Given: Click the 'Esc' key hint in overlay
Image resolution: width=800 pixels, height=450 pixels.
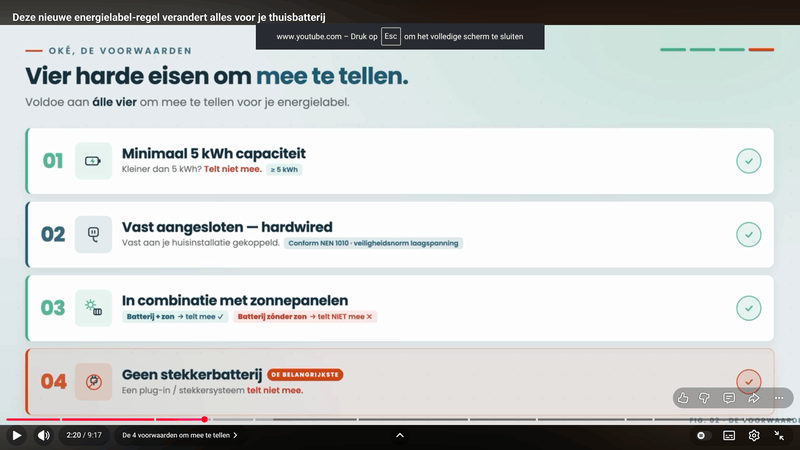Looking at the screenshot, I should tap(390, 36).
